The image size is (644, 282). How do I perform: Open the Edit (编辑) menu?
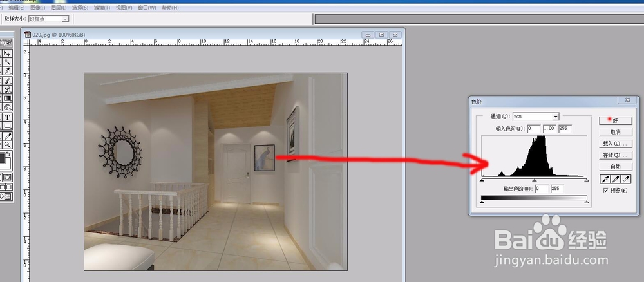(16, 8)
